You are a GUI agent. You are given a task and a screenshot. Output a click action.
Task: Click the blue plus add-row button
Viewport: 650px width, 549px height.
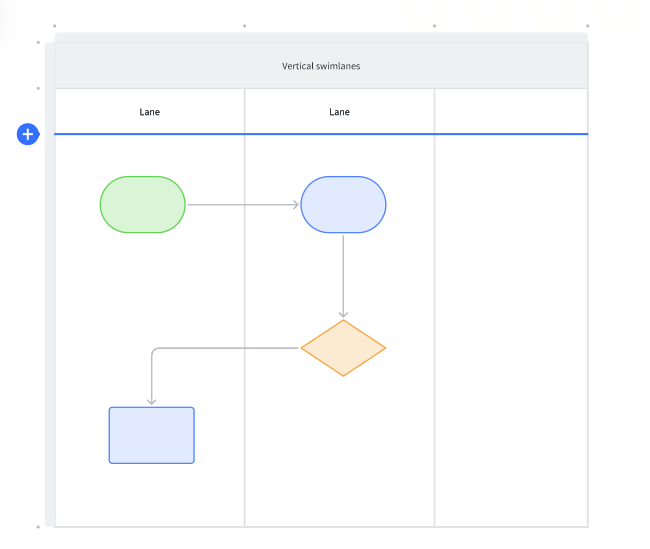click(28, 134)
